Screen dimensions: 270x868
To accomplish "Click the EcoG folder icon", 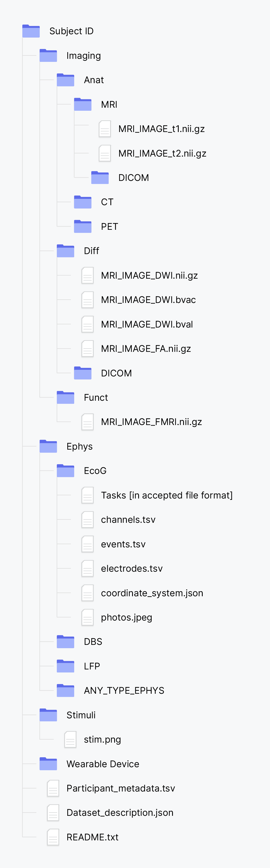I will coord(65,471).
